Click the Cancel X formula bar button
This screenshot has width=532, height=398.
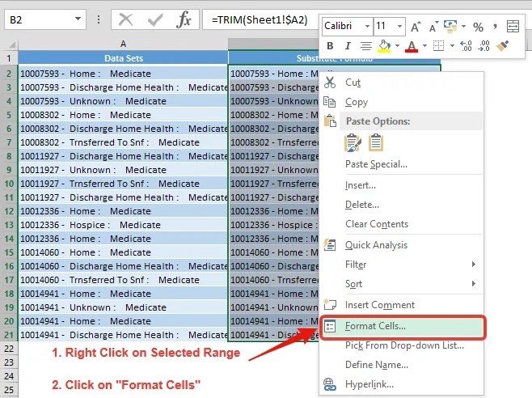pos(125,19)
